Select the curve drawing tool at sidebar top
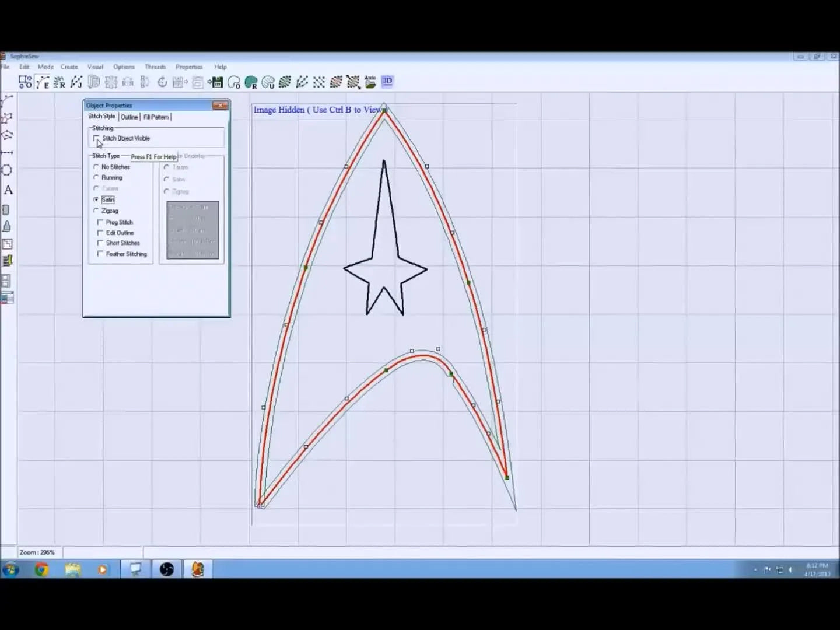 (x=7, y=101)
